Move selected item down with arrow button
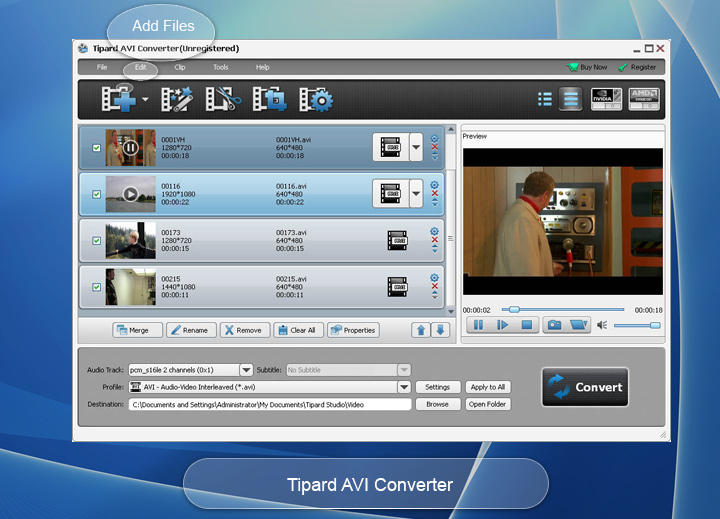Screen dimensions: 720x519 [440, 330]
